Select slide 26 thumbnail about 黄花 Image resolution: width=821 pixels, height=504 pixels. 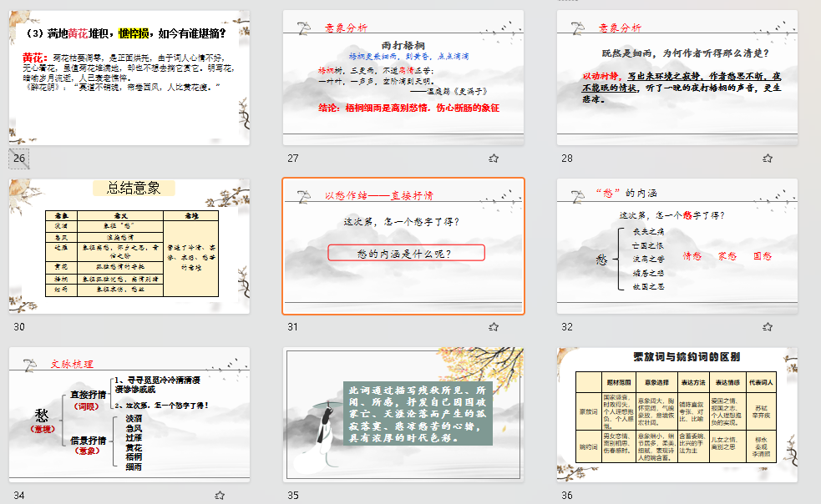(129, 77)
